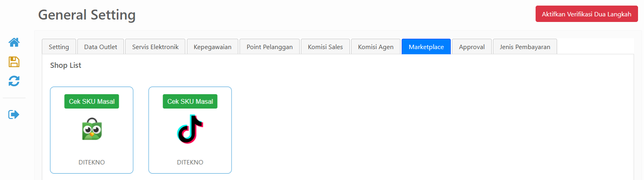The image size is (644, 180).
Task: Open the Servis Elektronik tab
Action: 155,47
